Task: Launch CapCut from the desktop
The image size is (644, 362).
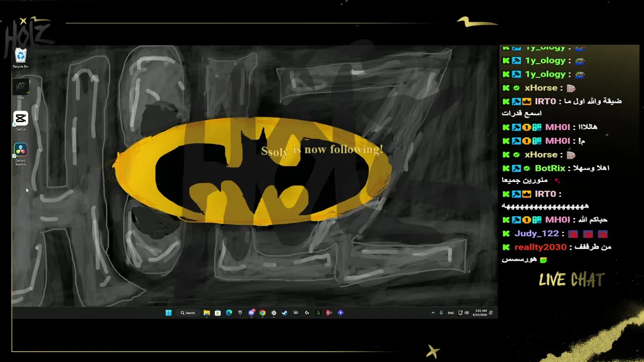Action: coord(21,121)
